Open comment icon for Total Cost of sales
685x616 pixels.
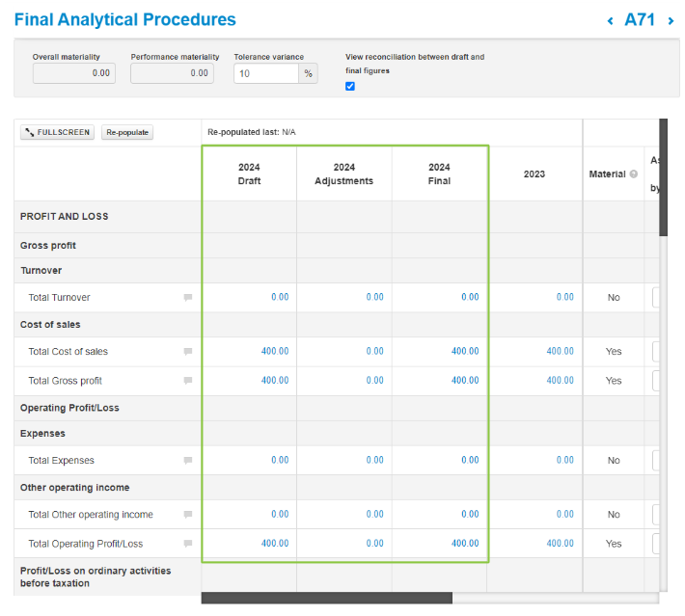tap(188, 352)
